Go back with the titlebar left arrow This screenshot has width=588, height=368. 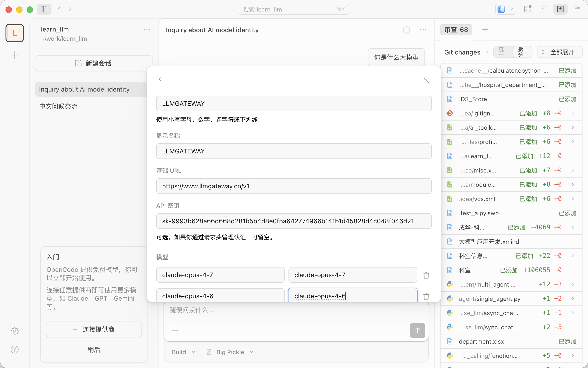point(59,9)
